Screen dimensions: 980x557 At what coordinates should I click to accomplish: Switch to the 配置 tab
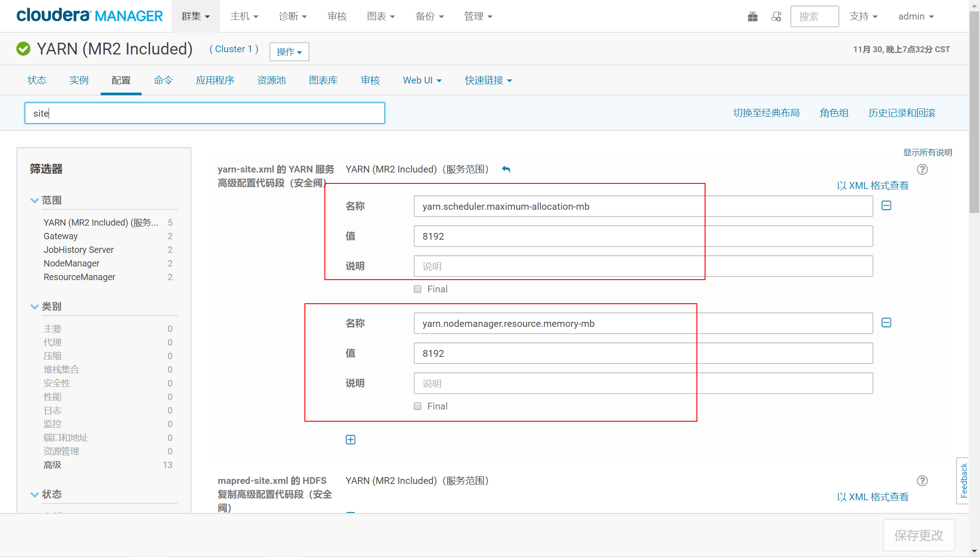[x=121, y=80]
